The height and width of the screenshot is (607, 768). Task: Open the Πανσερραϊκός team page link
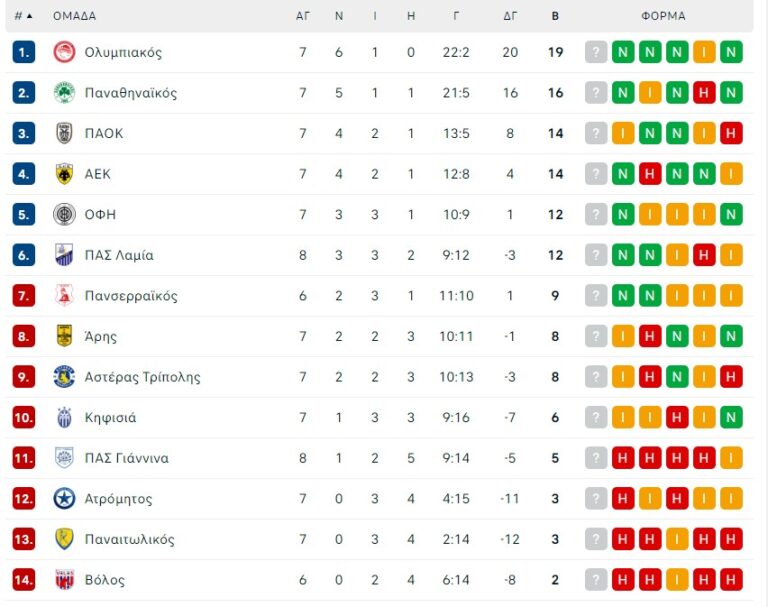[x=131, y=296]
